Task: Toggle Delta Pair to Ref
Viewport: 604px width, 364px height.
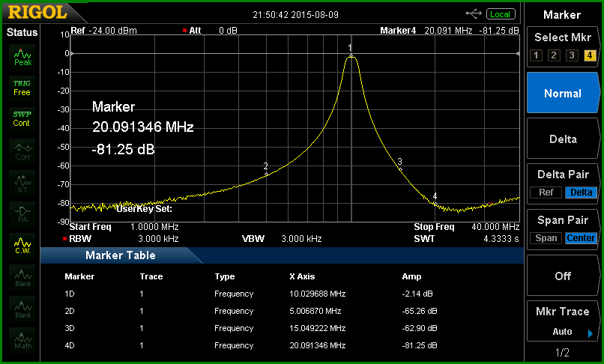Action: click(x=546, y=192)
